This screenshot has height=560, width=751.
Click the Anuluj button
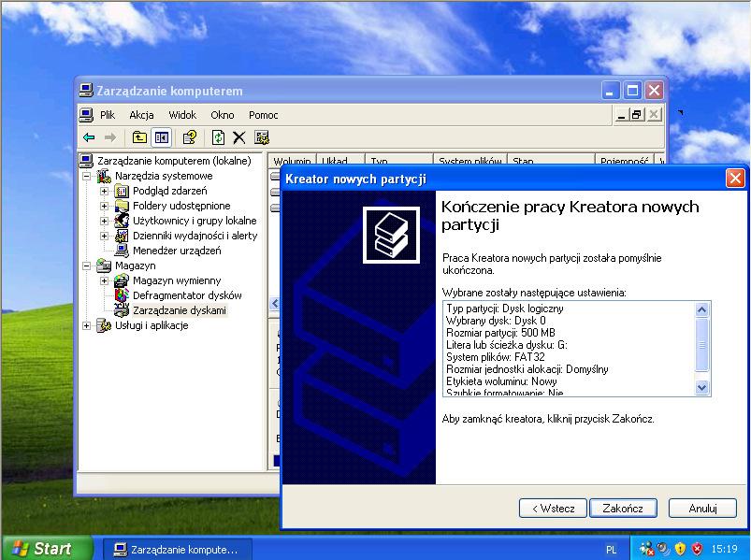coord(702,509)
